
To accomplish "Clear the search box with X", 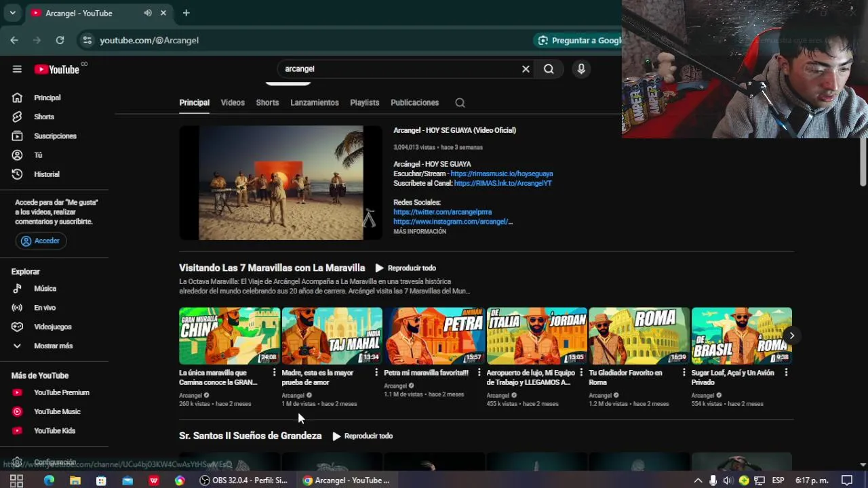I will pyautogui.click(x=526, y=68).
